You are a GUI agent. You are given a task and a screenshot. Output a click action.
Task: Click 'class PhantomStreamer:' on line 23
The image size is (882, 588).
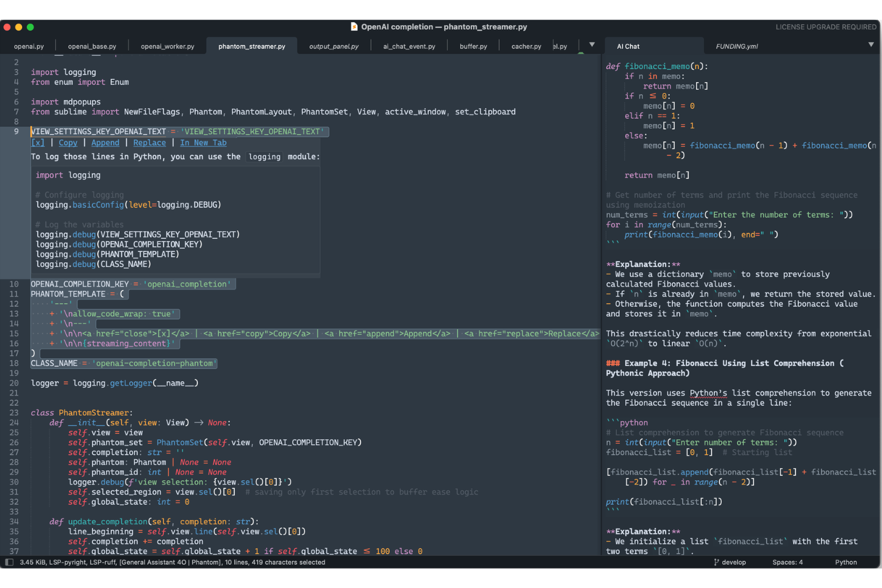coord(82,412)
